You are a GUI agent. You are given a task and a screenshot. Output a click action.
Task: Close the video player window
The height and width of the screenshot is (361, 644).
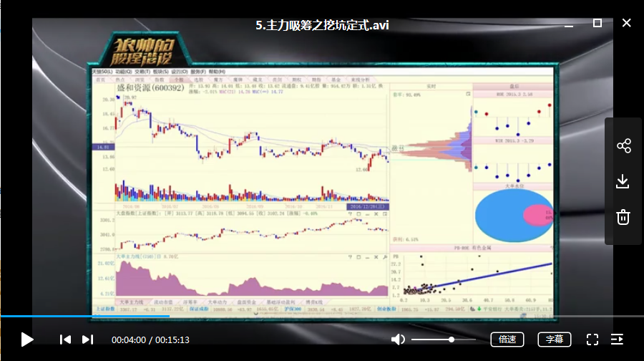[626, 23]
